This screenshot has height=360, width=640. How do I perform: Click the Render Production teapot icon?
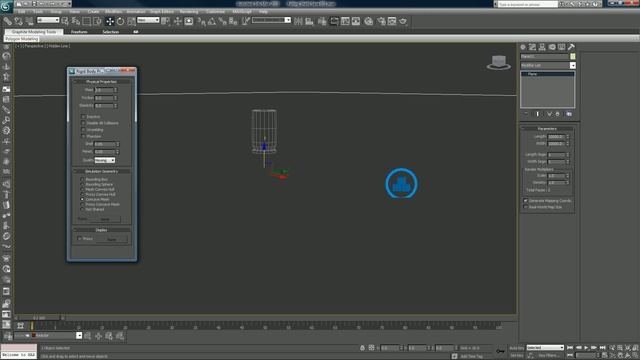pos(403,21)
